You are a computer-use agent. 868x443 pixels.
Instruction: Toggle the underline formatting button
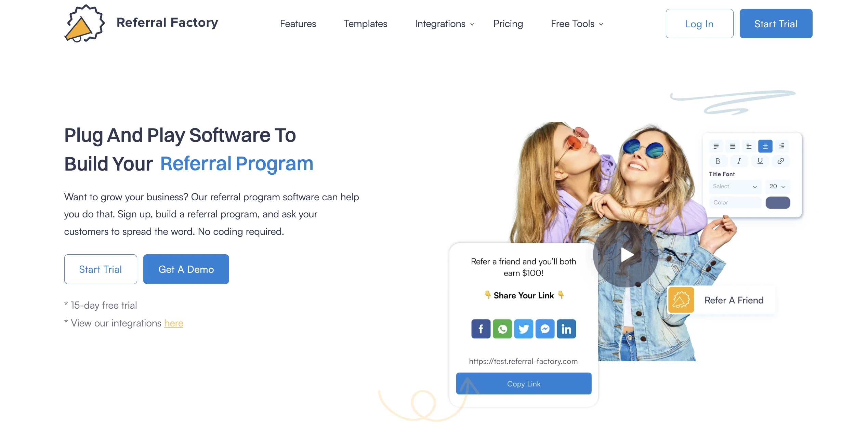[760, 162]
